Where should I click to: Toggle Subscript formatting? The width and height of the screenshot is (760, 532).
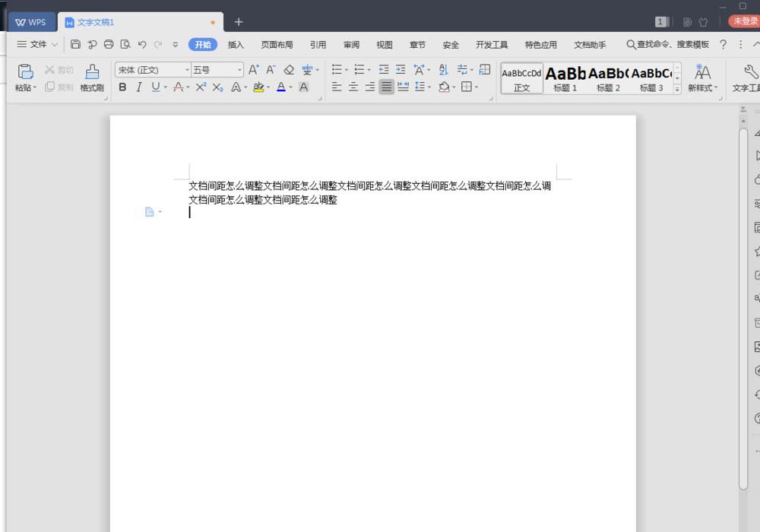[217, 87]
